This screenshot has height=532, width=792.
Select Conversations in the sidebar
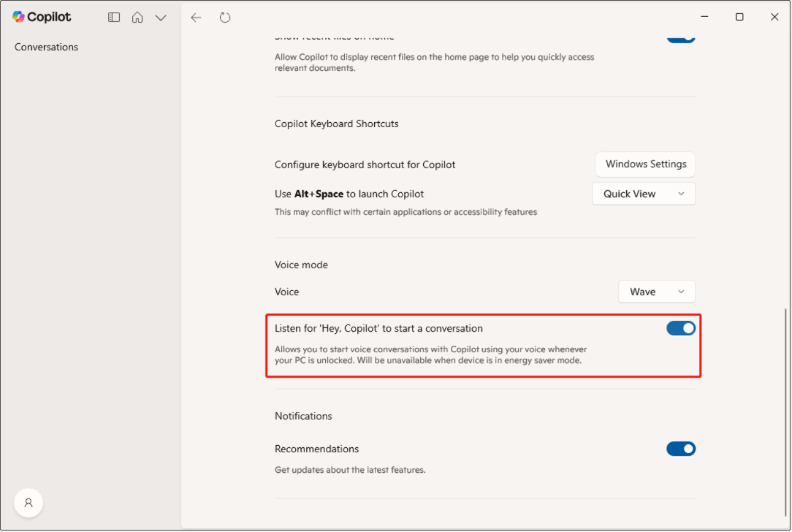tap(46, 47)
